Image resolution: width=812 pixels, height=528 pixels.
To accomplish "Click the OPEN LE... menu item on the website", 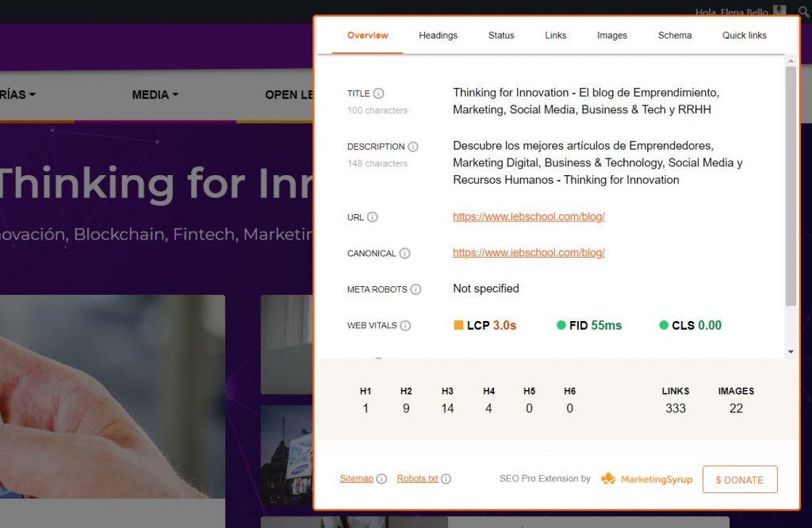I will (x=289, y=94).
